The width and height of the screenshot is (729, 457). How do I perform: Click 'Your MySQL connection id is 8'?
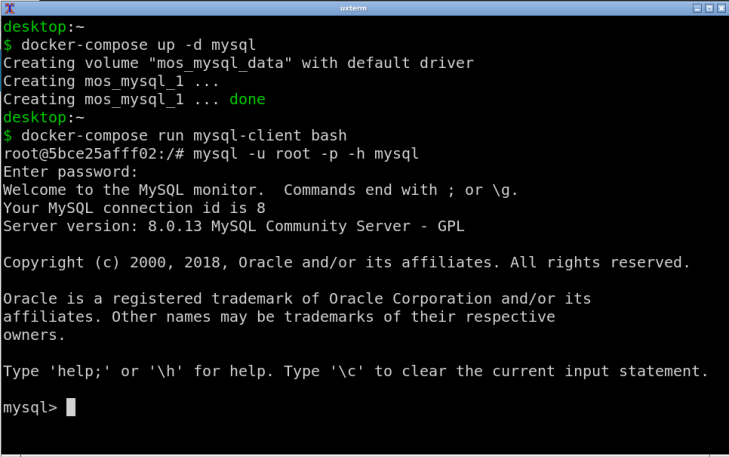134,208
